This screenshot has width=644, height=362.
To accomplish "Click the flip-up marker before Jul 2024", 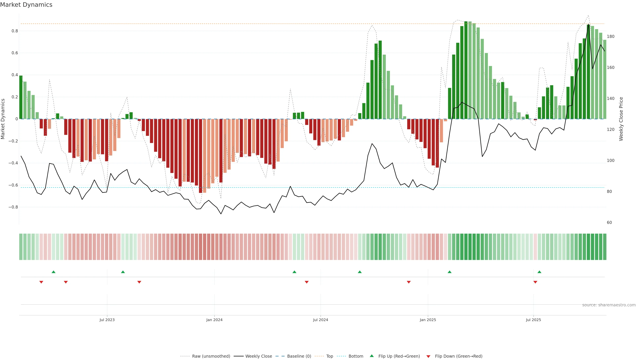I will (294, 272).
